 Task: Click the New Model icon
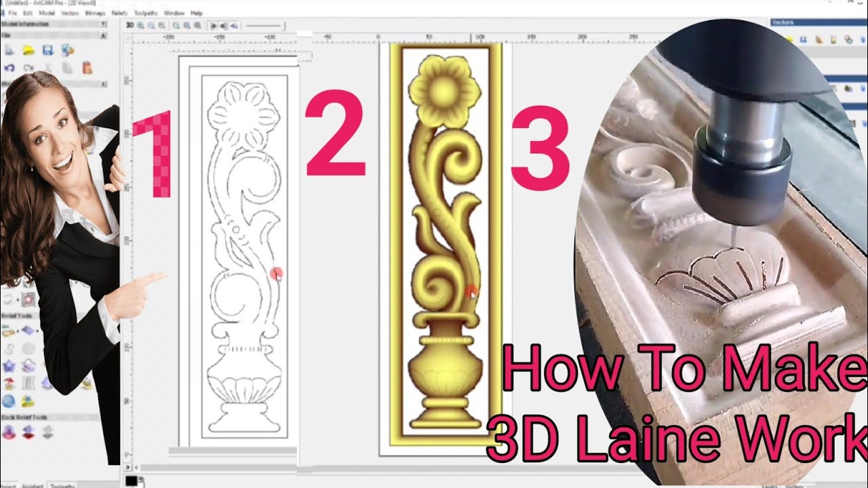coord(9,49)
